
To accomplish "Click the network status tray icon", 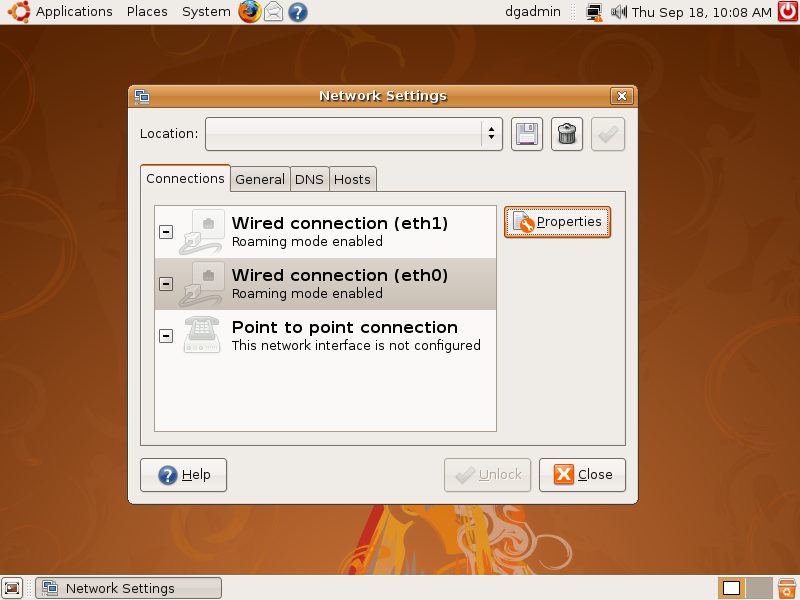I will click(594, 12).
